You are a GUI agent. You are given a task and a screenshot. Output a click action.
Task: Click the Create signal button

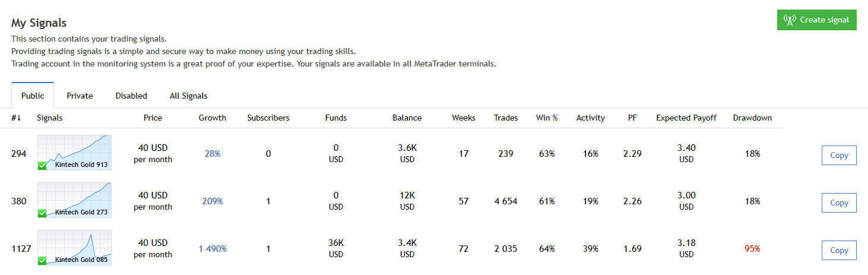816,20
